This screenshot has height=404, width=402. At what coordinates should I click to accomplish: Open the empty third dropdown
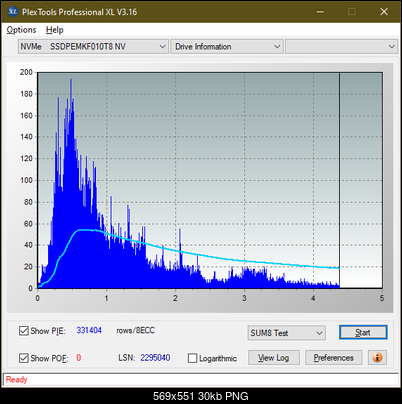point(341,47)
